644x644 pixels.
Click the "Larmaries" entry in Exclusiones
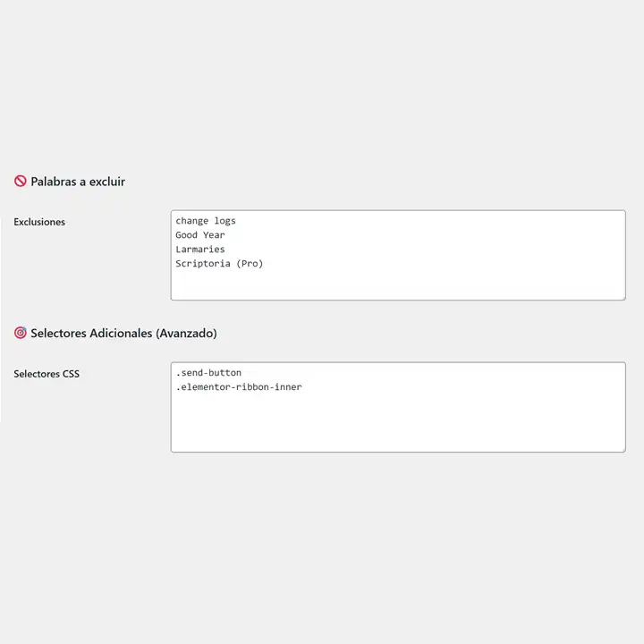[x=200, y=250]
